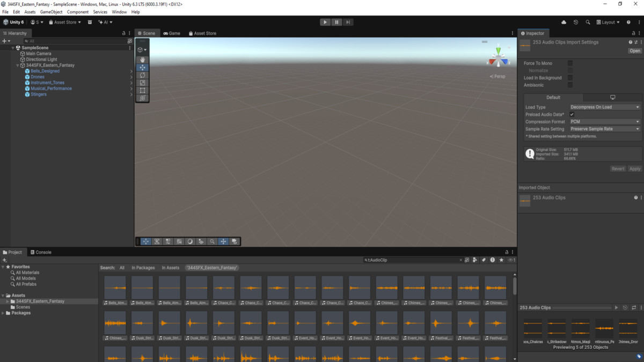Toggle loop in audio preview
Image resolution: width=644 pixels, height=362 pixels.
[x=634, y=308]
